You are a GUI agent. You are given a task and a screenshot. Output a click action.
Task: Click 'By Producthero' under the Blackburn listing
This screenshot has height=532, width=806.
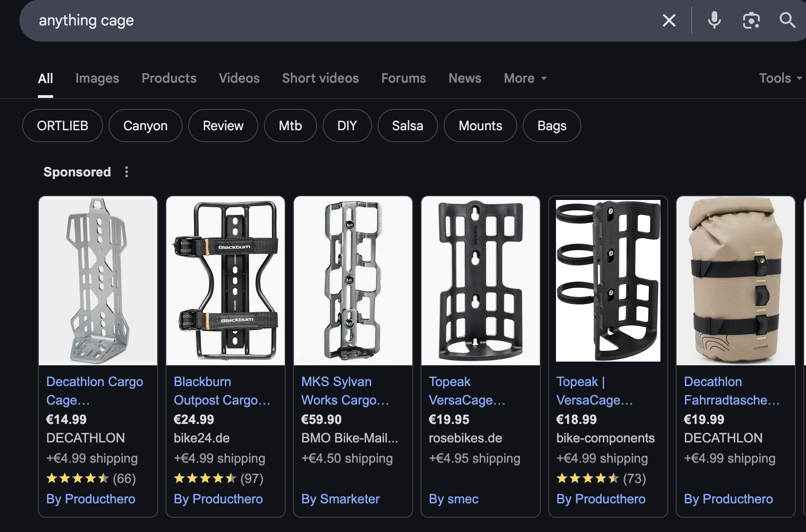218,499
